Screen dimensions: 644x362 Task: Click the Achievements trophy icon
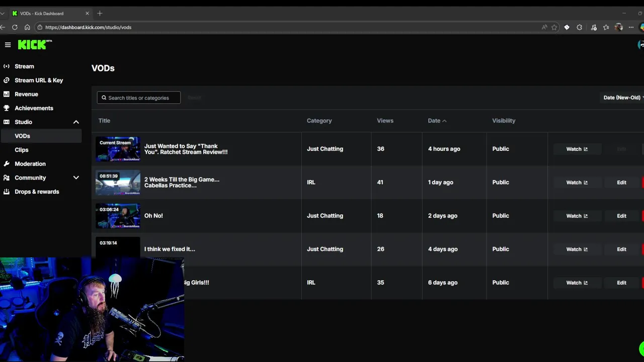(7, 108)
